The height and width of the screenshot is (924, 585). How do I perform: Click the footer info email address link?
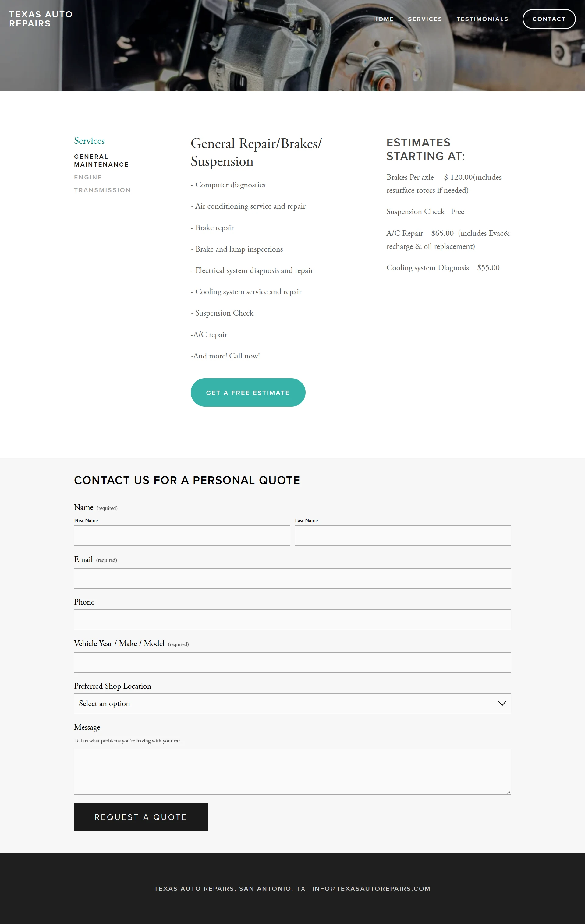click(x=371, y=888)
